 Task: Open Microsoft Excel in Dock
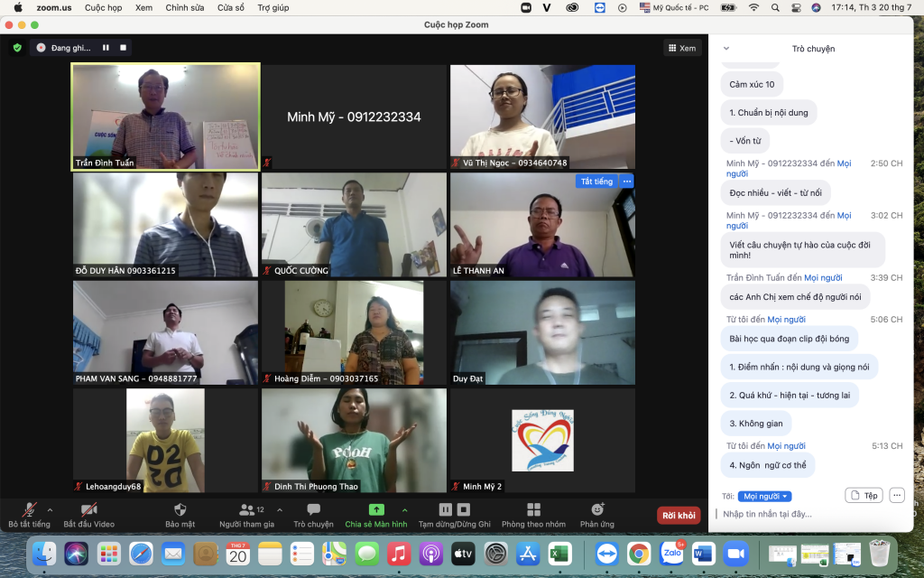point(559,554)
